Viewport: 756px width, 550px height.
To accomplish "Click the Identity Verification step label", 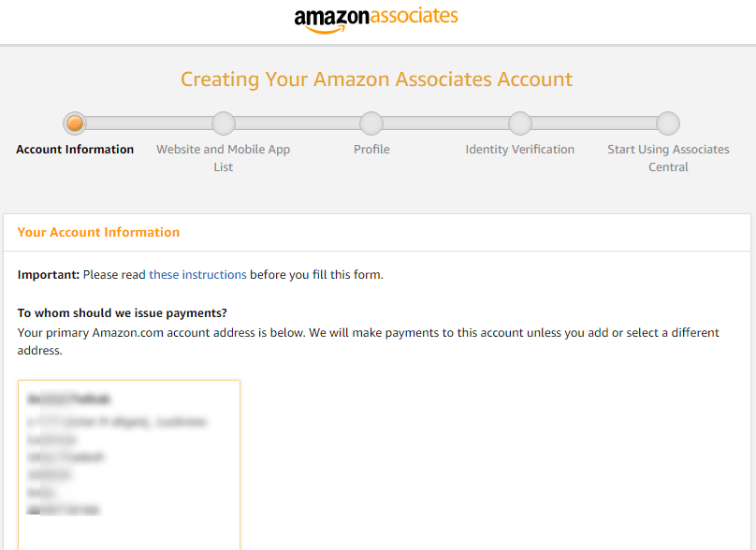I will pyautogui.click(x=519, y=149).
